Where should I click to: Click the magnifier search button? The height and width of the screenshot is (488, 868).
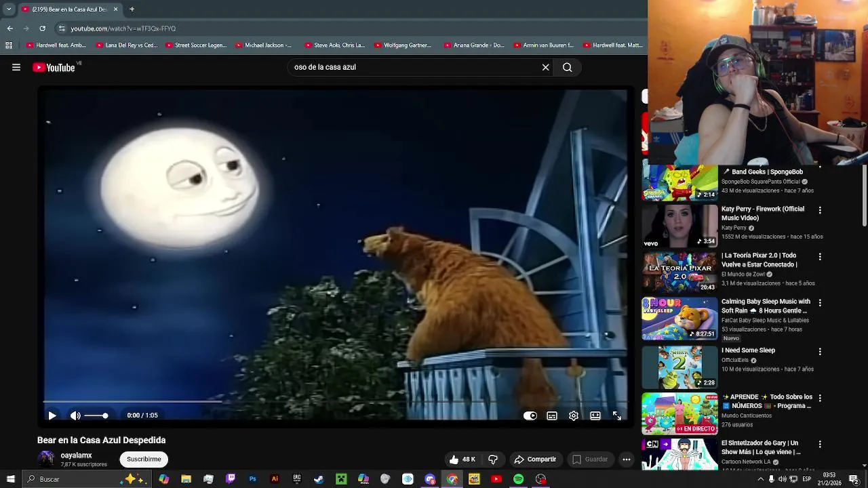(x=568, y=67)
